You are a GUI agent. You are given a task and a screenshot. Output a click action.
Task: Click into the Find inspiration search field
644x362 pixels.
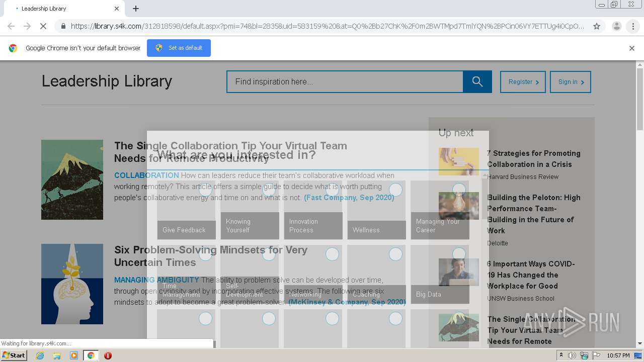coord(345,81)
